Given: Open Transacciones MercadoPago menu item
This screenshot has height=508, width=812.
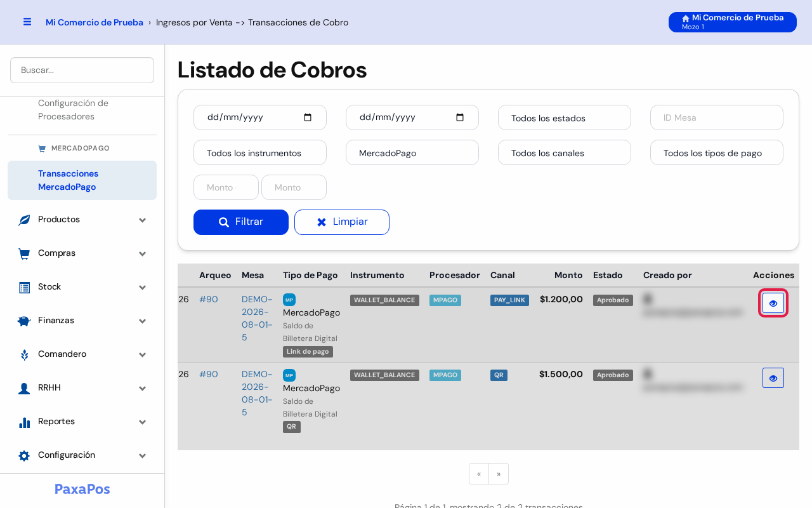Looking at the screenshot, I should pyautogui.click(x=82, y=180).
